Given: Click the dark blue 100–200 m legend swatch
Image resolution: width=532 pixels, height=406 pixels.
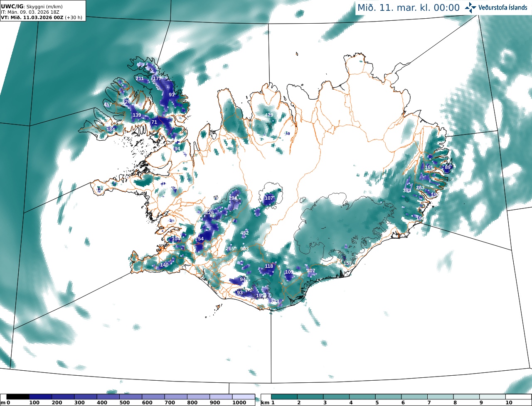Looking at the screenshot, I should pos(40,397).
